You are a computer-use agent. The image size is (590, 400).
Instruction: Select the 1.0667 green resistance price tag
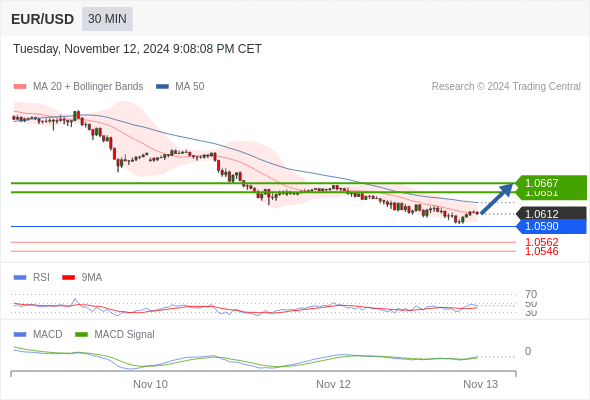coord(551,183)
